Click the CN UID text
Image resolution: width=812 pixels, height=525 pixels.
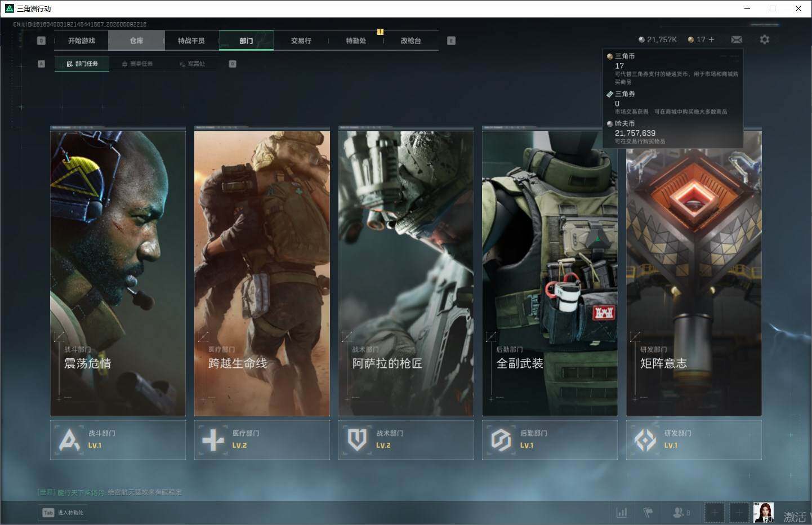(80, 24)
